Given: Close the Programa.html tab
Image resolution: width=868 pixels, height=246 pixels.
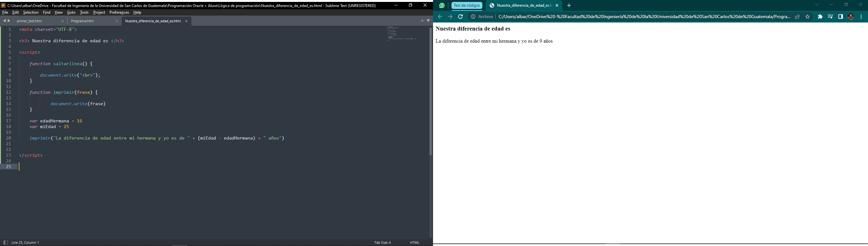Looking at the screenshot, I should point(117,21).
